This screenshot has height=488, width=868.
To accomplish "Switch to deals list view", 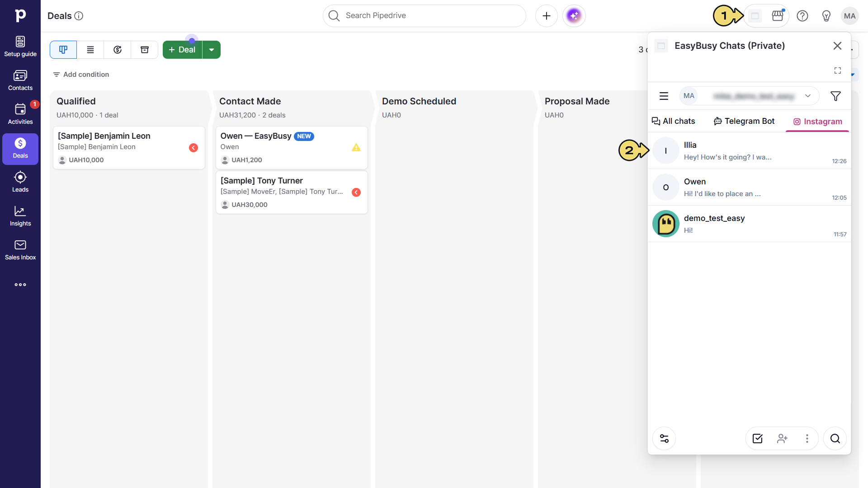I will 90,50.
